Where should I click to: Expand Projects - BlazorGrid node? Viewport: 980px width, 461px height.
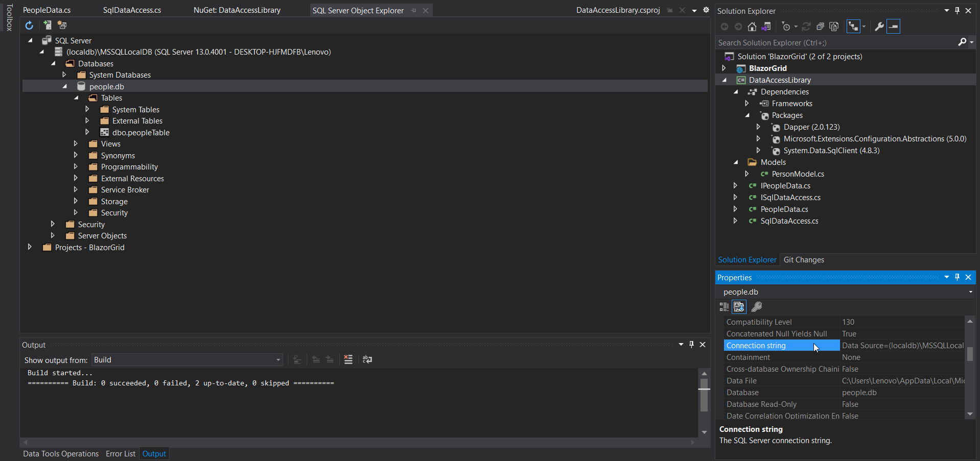point(30,247)
